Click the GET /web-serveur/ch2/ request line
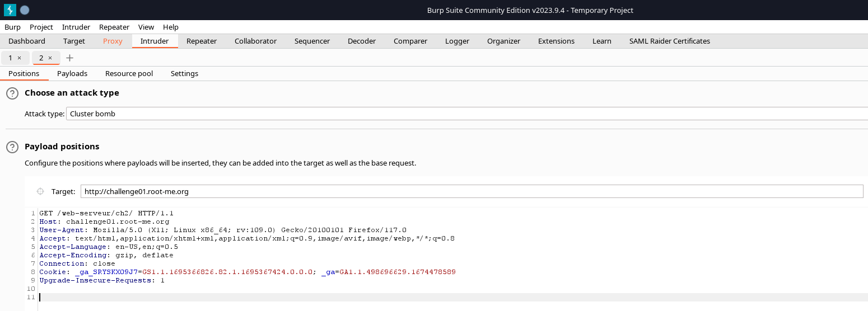The width and height of the screenshot is (868, 311). coord(106,213)
